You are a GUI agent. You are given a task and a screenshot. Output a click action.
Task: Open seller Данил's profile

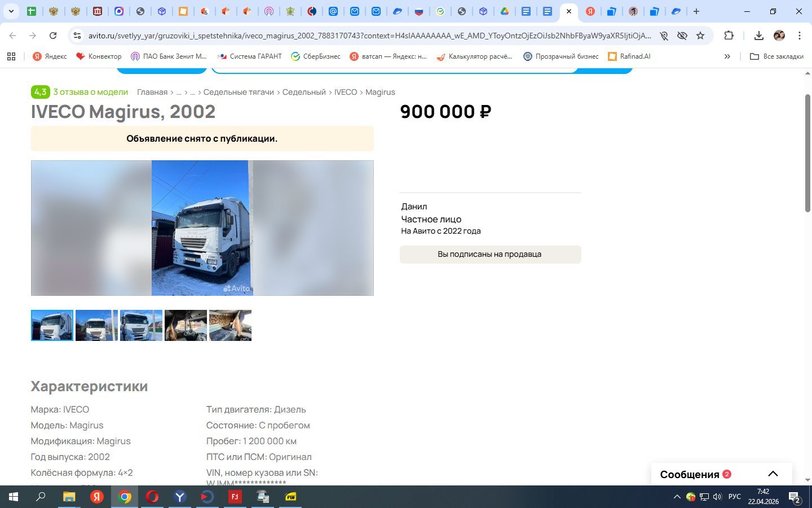pyautogui.click(x=414, y=207)
